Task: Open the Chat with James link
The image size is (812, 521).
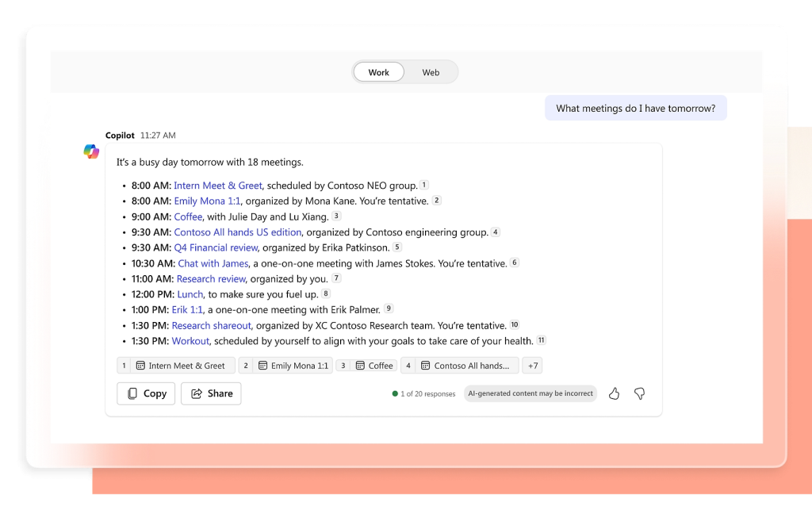Action: click(213, 263)
